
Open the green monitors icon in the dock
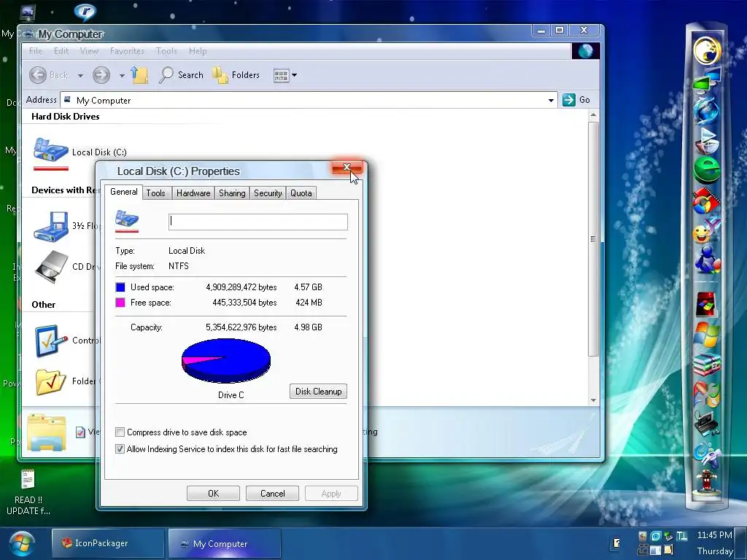(706, 81)
